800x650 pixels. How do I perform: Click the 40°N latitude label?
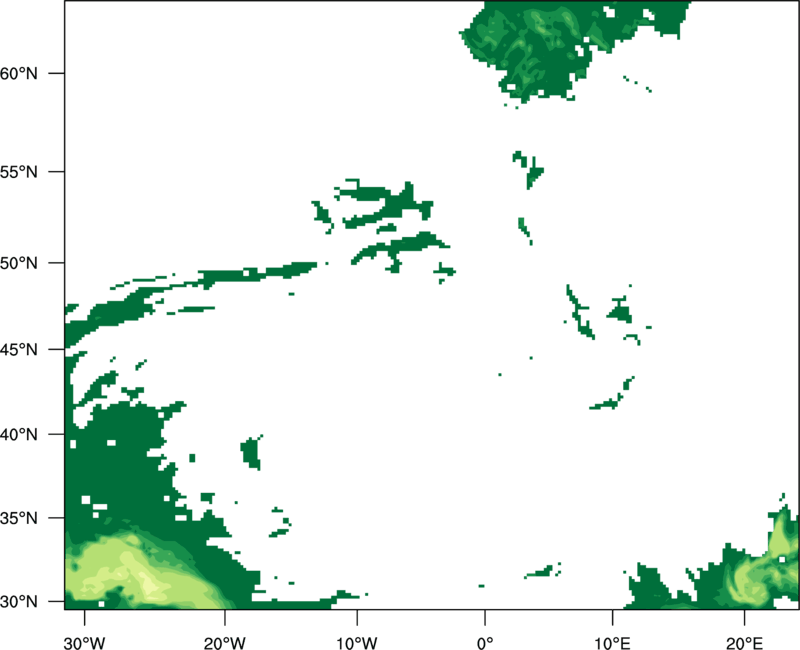click(x=19, y=435)
